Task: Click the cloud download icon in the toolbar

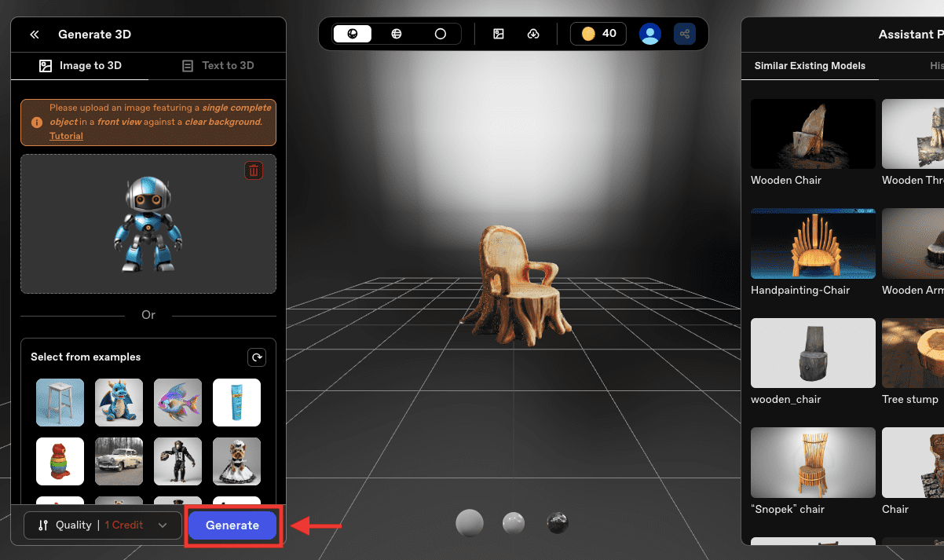Action: pyautogui.click(x=534, y=34)
